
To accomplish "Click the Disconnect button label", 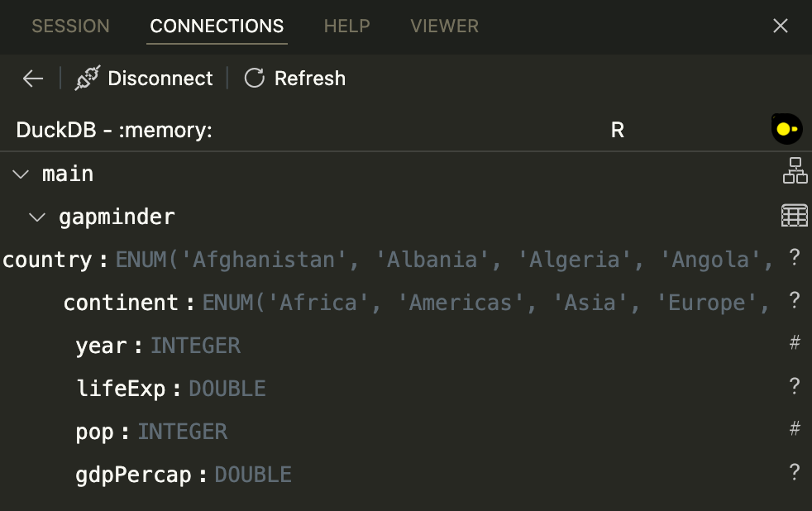I will [x=160, y=79].
